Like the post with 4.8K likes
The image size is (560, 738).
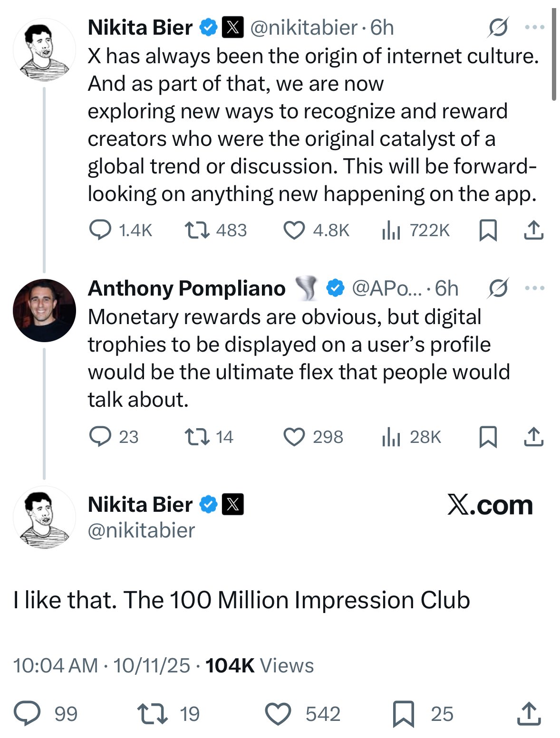tap(294, 230)
